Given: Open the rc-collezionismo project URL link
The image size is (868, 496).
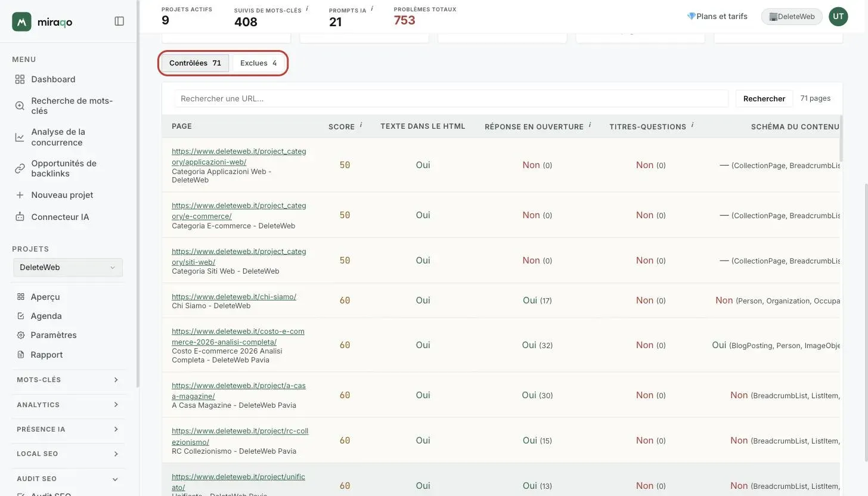Looking at the screenshot, I should tap(240, 436).
